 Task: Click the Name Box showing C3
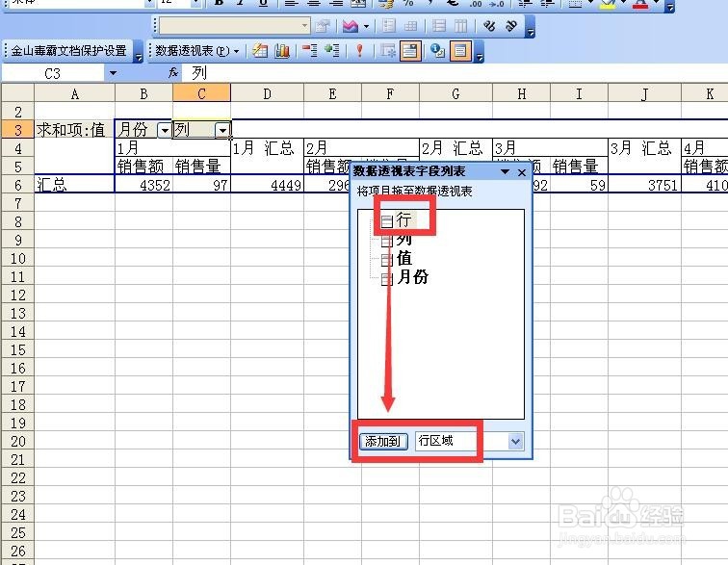[52, 73]
